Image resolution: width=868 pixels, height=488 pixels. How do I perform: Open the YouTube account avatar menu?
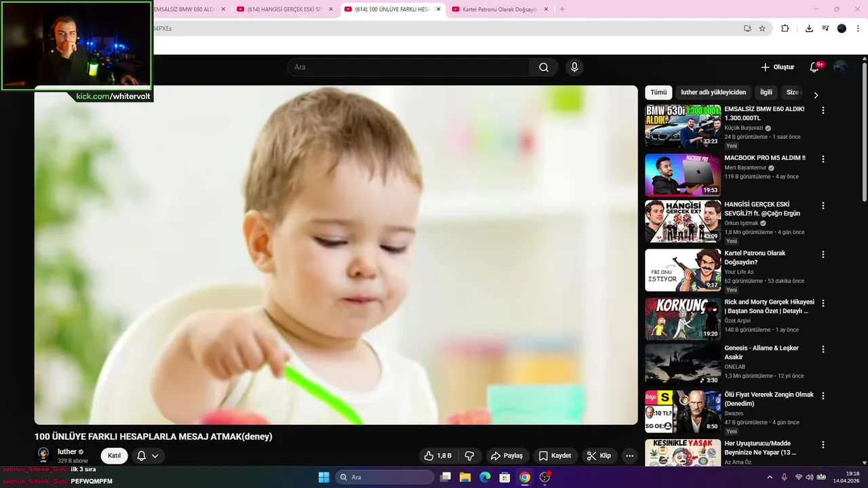coord(840,67)
